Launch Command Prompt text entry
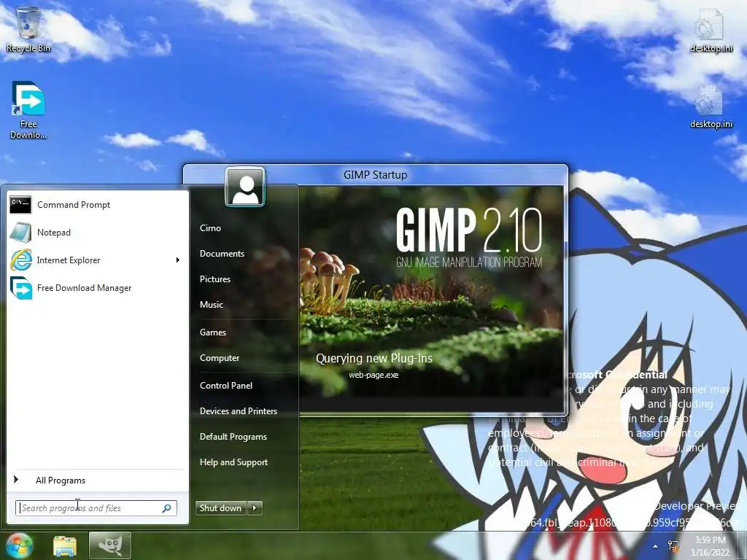The image size is (747, 560). click(x=74, y=205)
